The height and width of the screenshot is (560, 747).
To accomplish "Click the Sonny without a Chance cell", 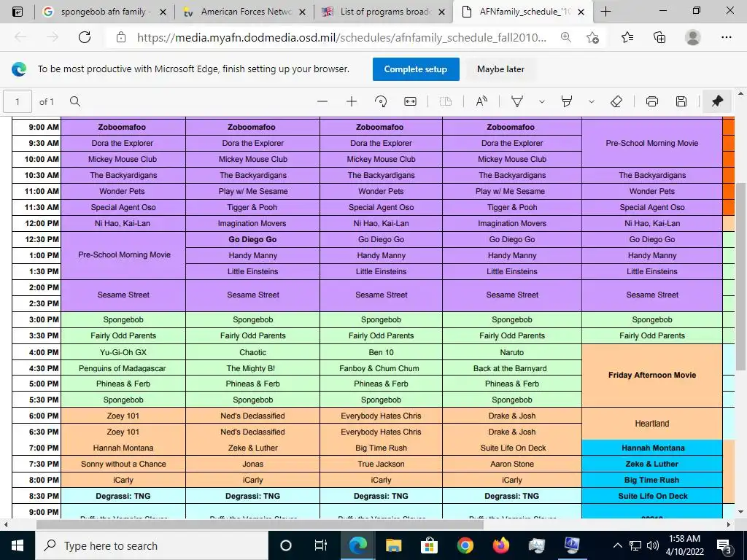I will pyautogui.click(x=123, y=464).
